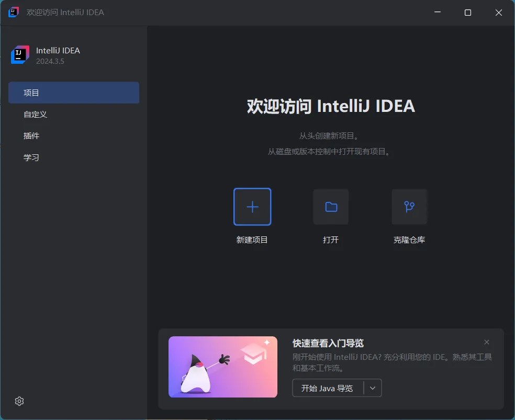Click the New Project plus icon
The width and height of the screenshot is (515, 420).
pyautogui.click(x=252, y=207)
